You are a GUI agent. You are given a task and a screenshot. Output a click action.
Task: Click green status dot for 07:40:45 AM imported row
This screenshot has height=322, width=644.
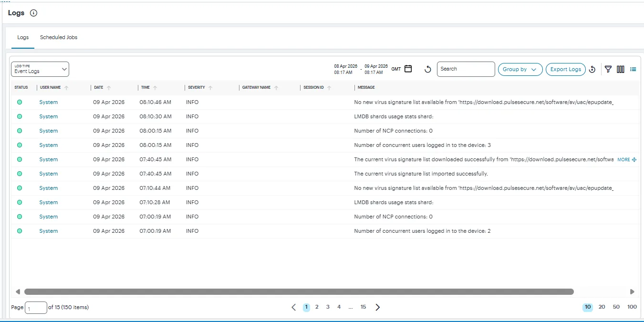click(20, 174)
